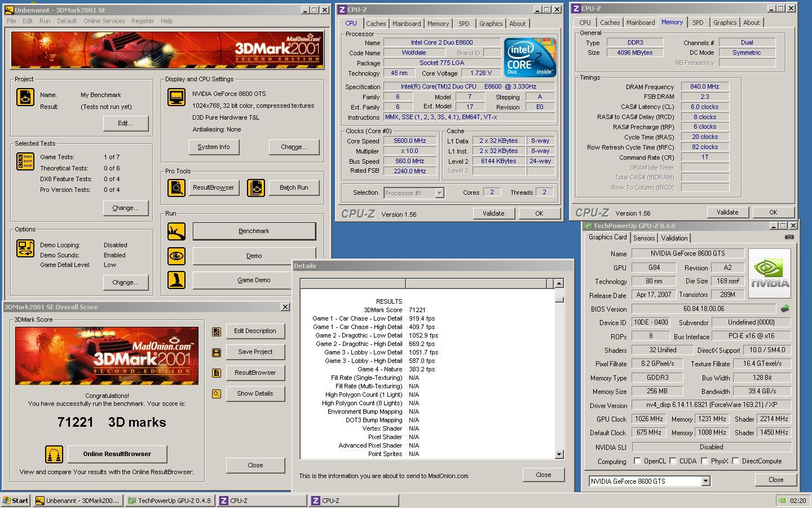Click the Details scrollbar up arrow
This screenshot has height=508, width=812.
pos(559,283)
